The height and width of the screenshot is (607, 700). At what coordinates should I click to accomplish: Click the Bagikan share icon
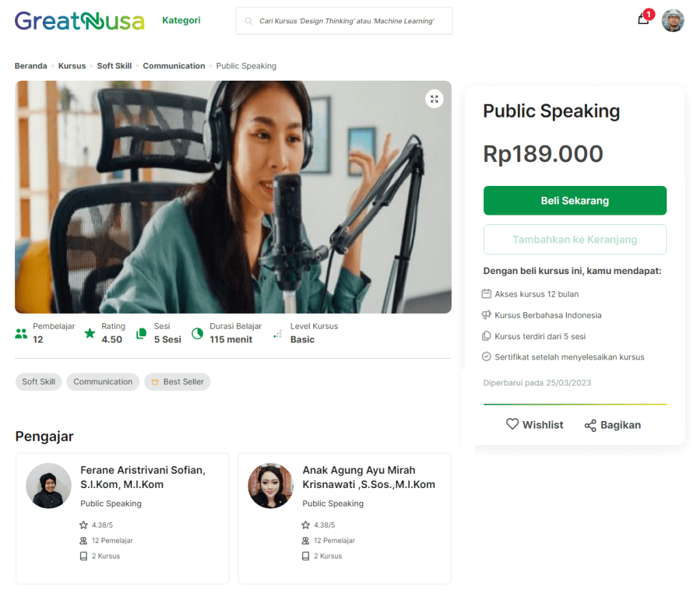pyautogui.click(x=590, y=425)
